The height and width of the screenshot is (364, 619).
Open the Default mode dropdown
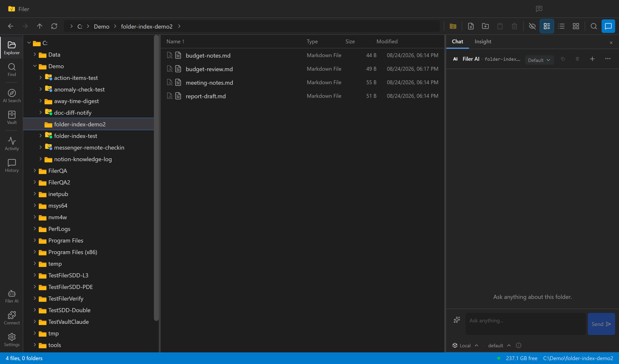[539, 60]
